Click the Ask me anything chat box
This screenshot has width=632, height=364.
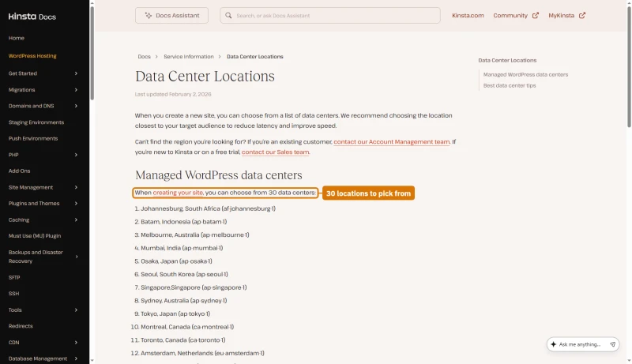click(583, 344)
